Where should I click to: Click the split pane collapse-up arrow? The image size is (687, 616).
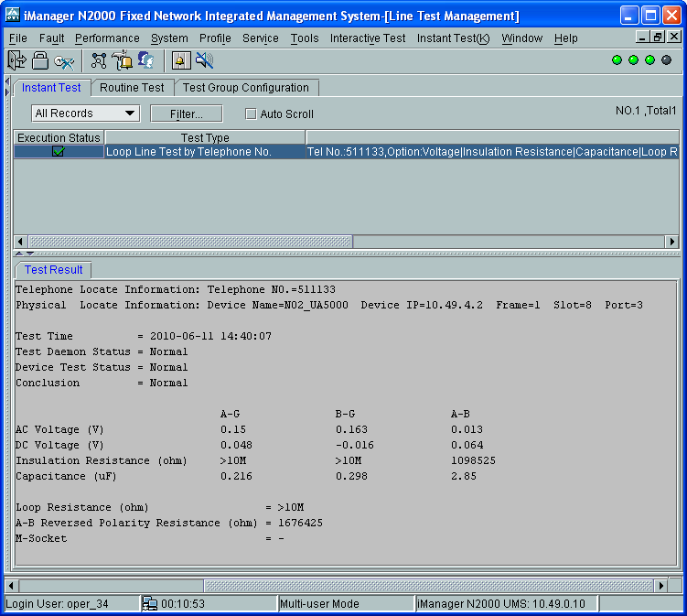(18, 254)
